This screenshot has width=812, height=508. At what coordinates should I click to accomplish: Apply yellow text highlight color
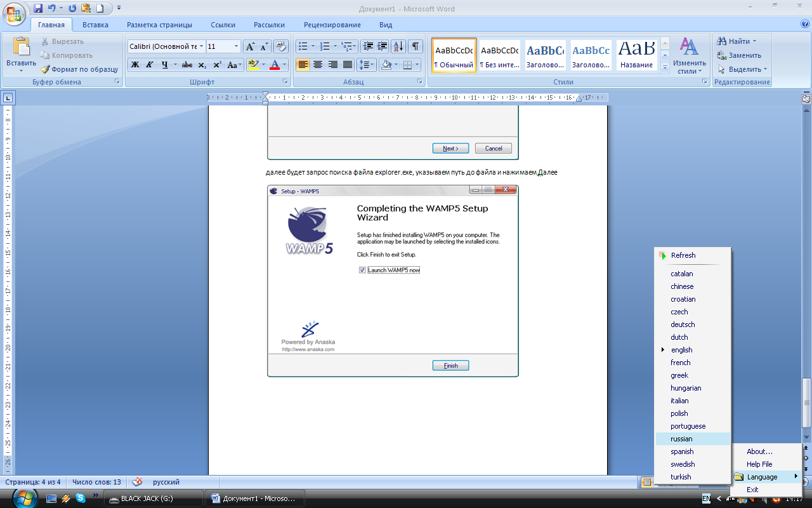253,65
